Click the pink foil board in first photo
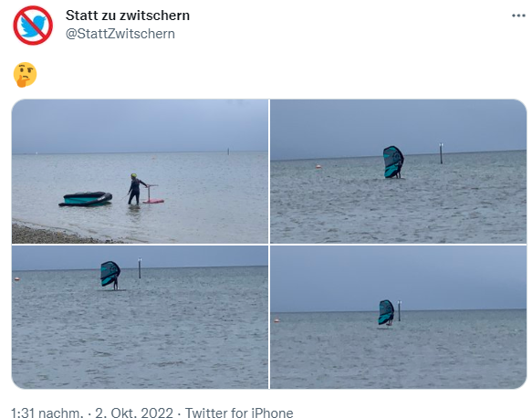This screenshot has height=418, width=532. tap(153, 201)
